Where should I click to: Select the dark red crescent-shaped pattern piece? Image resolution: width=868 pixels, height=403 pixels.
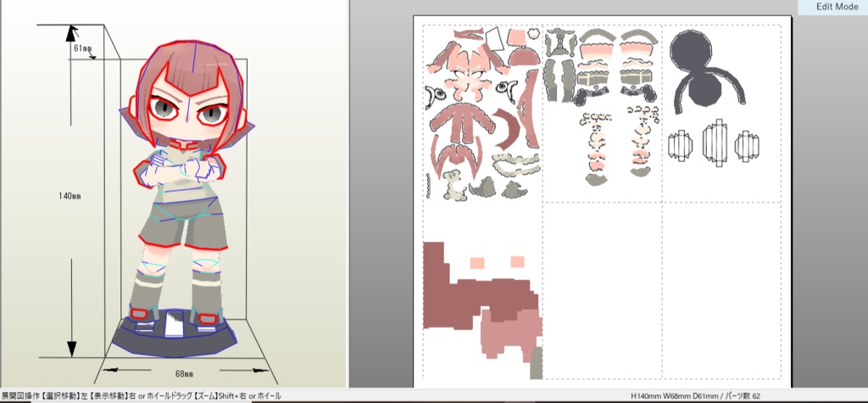pyautogui.click(x=506, y=129)
